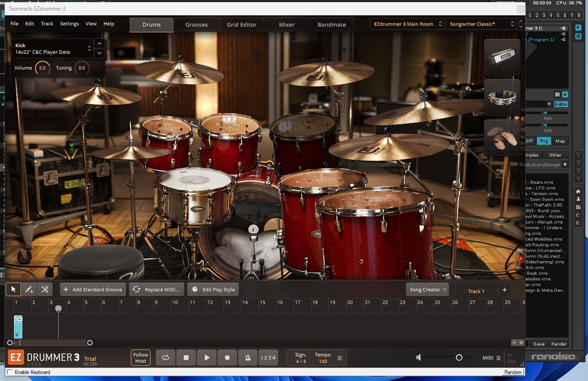Enable the keyboard checkbox
Screen dimensions: 588x381
coord(10,372)
